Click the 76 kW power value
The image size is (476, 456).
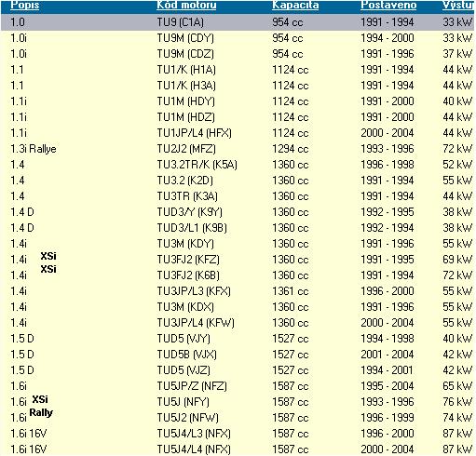pyautogui.click(x=457, y=402)
